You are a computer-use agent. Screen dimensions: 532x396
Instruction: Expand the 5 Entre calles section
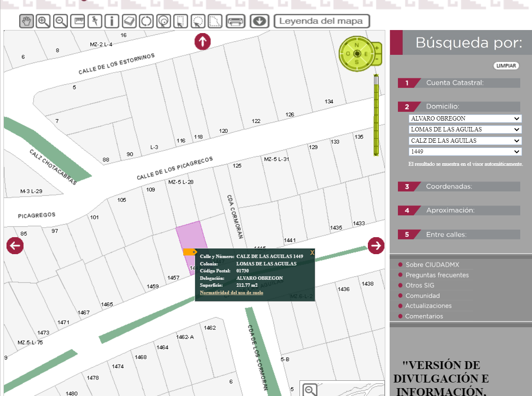tap(459, 235)
